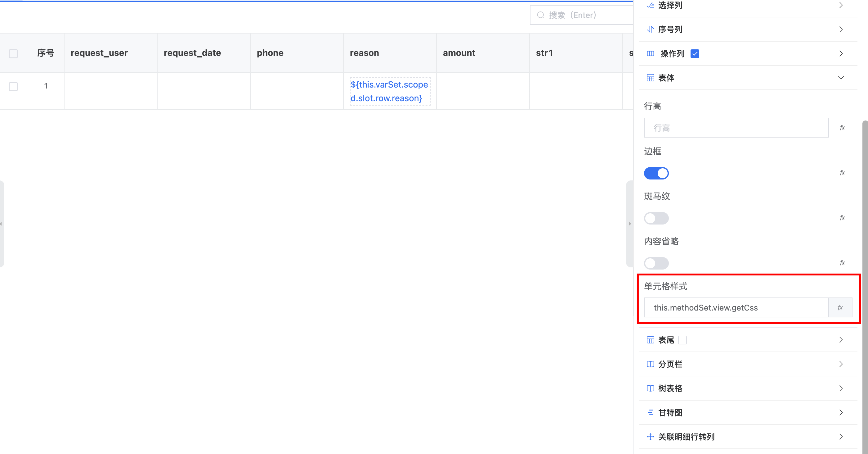This screenshot has height=454, width=868.
Task: Click the 甘特图 section label
Action: (x=670, y=412)
